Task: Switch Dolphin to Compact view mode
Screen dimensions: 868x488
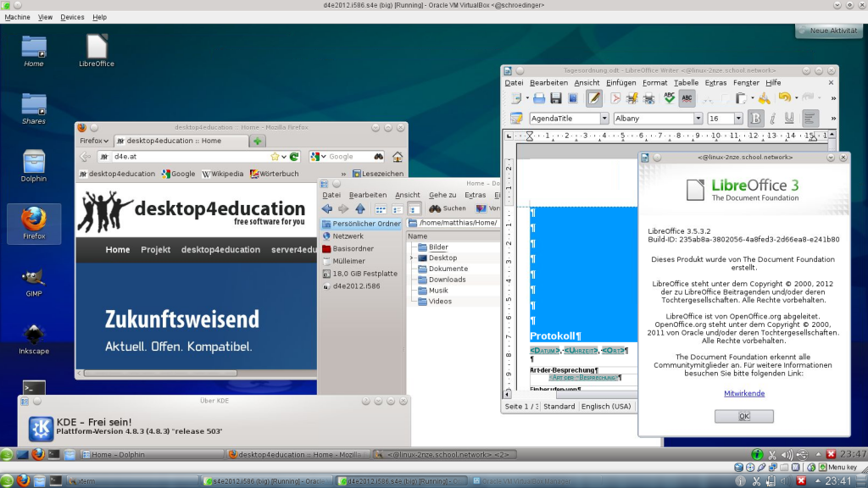Action: point(397,209)
